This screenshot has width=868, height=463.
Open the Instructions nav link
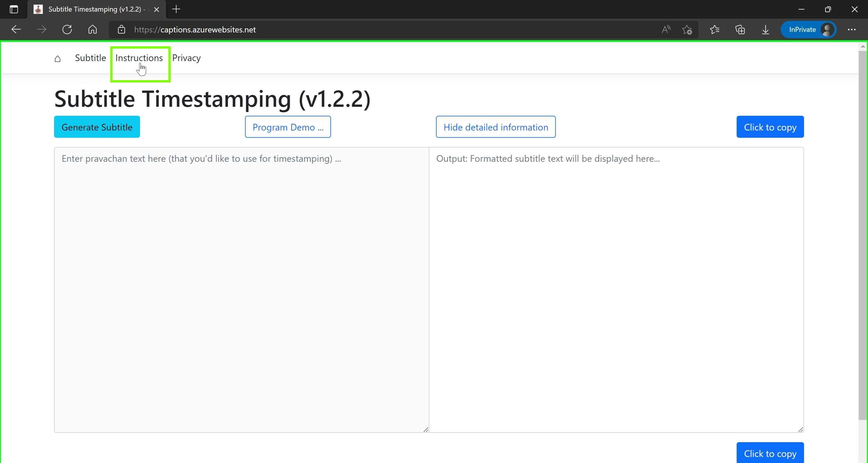pyautogui.click(x=139, y=58)
